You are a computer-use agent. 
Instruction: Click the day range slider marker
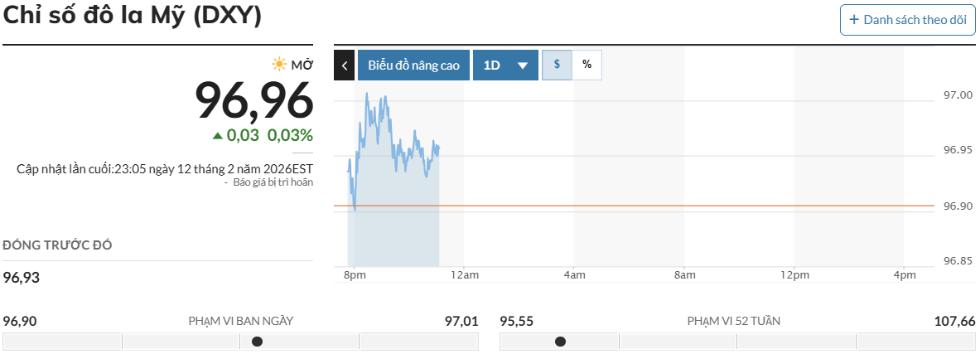click(x=257, y=342)
